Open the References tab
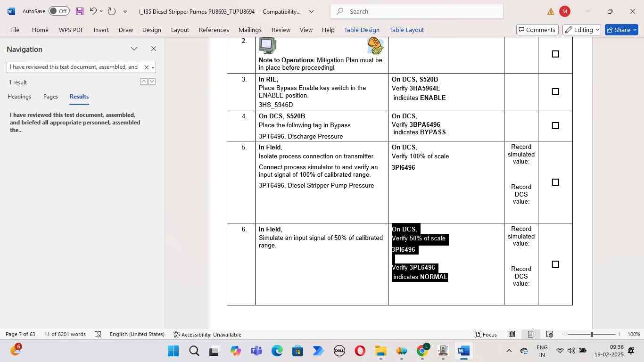 214,30
